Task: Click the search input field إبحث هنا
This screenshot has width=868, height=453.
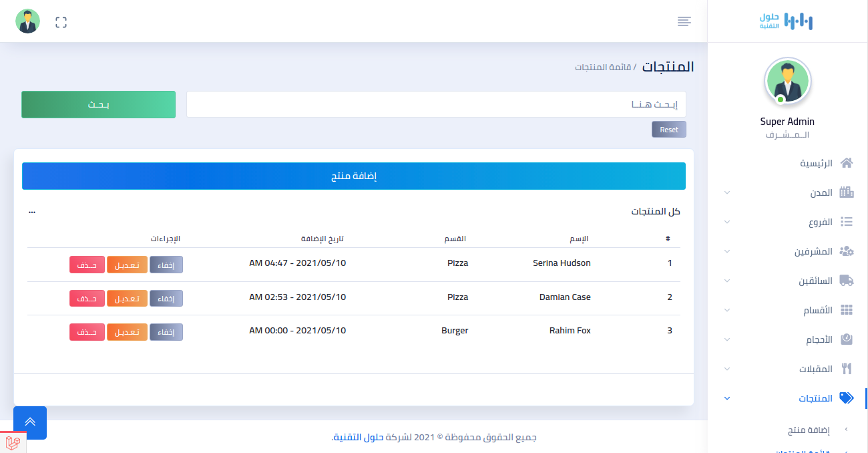Action: (x=436, y=105)
